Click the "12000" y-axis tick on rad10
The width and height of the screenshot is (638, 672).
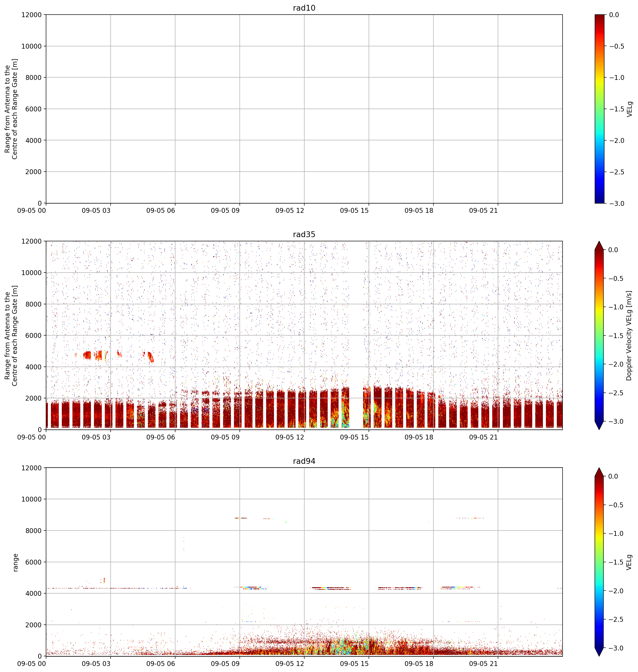[31, 15]
